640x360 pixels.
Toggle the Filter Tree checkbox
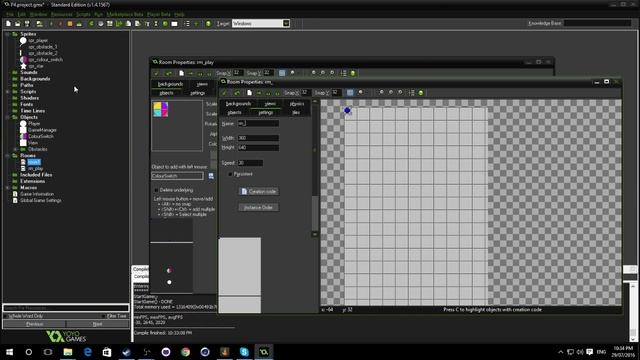[103, 316]
